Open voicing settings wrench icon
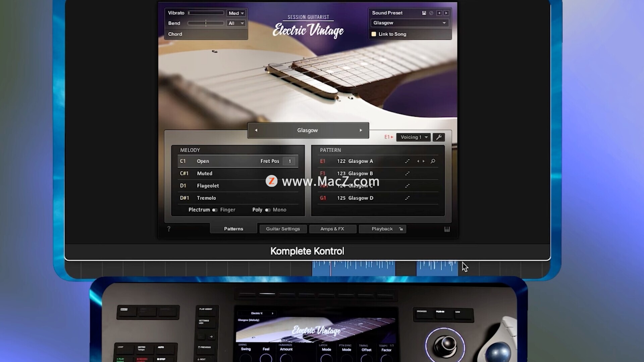 point(439,137)
